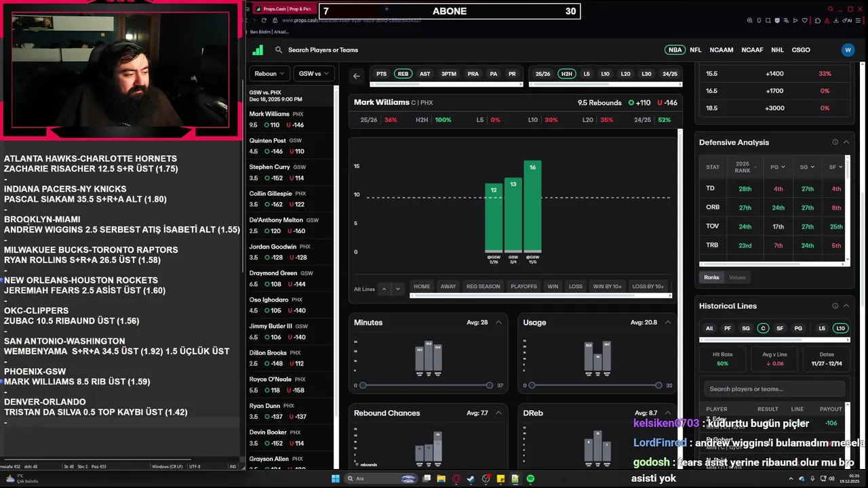Click Windows Start button
The image size is (868, 488).
click(x=335, y=479)
